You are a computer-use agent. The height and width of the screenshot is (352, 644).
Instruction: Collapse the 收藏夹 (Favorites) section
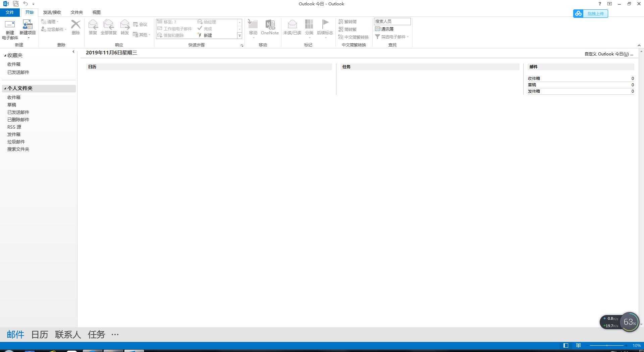[5, 55]
